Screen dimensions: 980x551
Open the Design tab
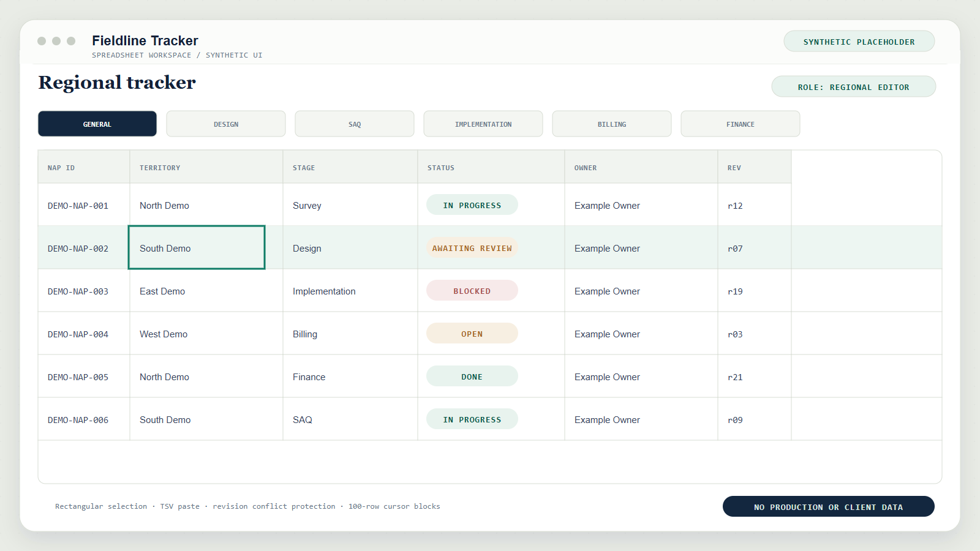[x=226, y=124]
